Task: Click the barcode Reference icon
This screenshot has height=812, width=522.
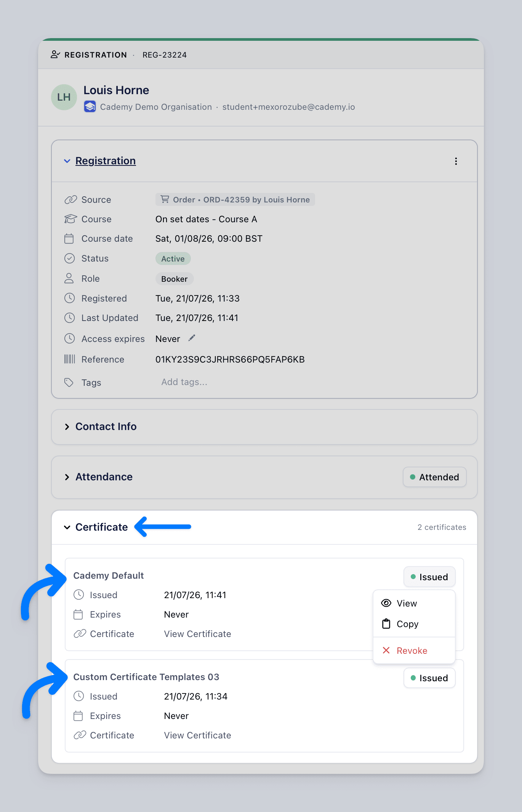Action: [69, 359]
